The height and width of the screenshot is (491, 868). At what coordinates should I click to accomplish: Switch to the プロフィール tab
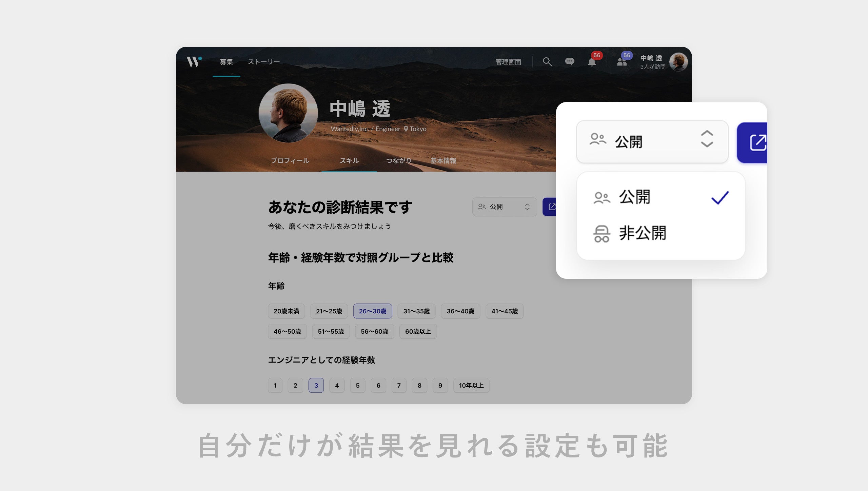click(290, 161)
